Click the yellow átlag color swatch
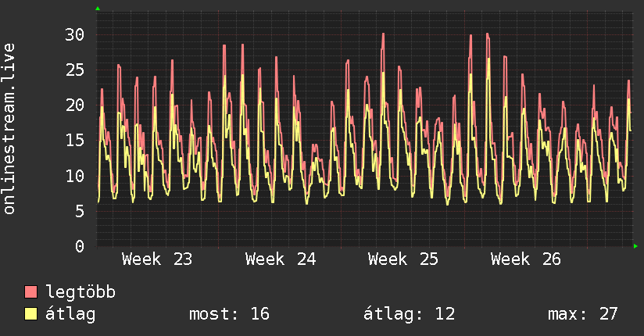Screen dimensions: 644x336 pos(30,314)
